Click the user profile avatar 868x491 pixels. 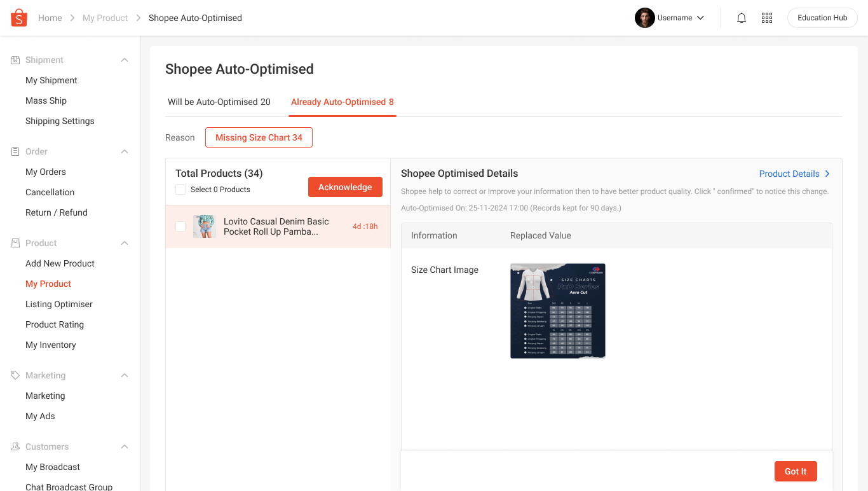click(x=644, y=18)
